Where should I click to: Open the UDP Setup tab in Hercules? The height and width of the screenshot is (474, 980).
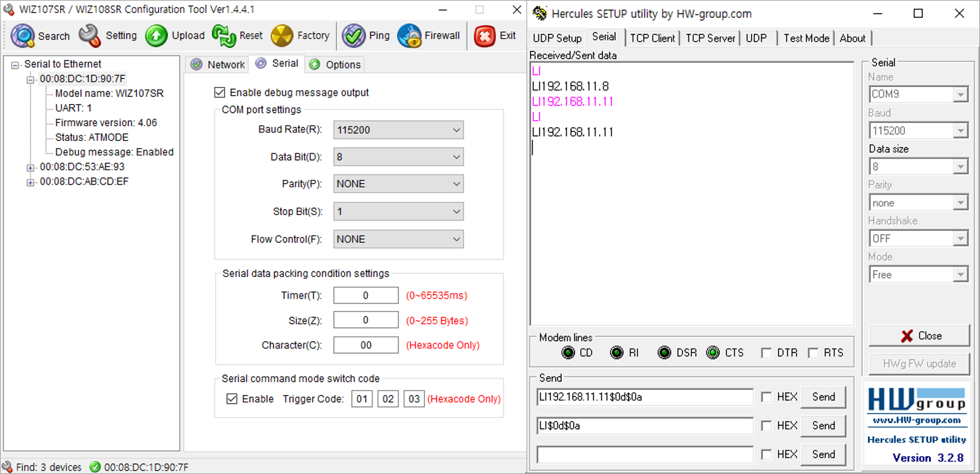(557, 38)
